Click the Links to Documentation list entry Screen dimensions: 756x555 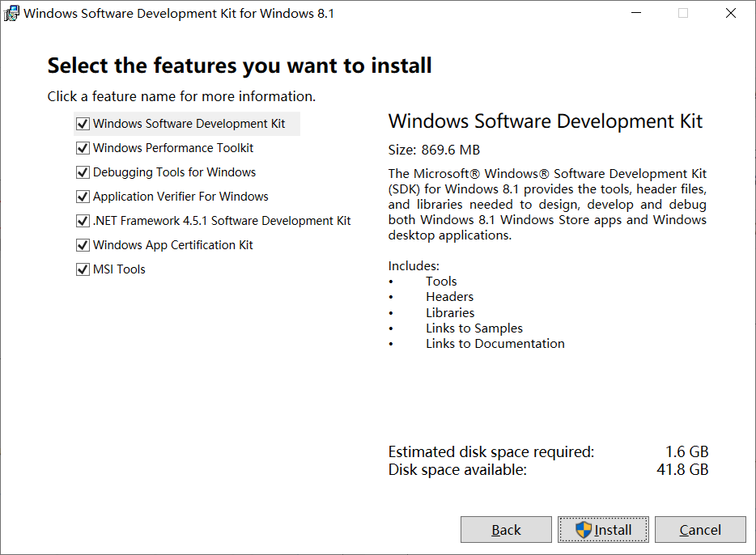pyautogui.click(x=495, y=344)
